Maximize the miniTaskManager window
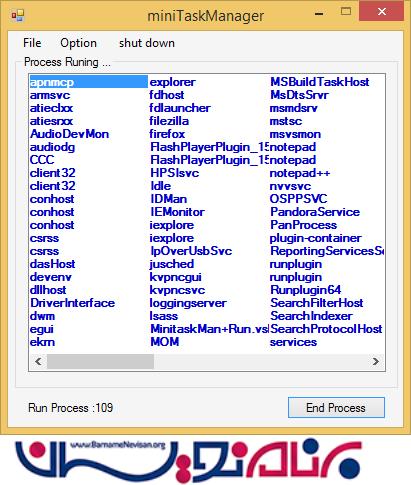Image resolution: width=411 pixels, height=485 pixels. (x=346, y=12)
